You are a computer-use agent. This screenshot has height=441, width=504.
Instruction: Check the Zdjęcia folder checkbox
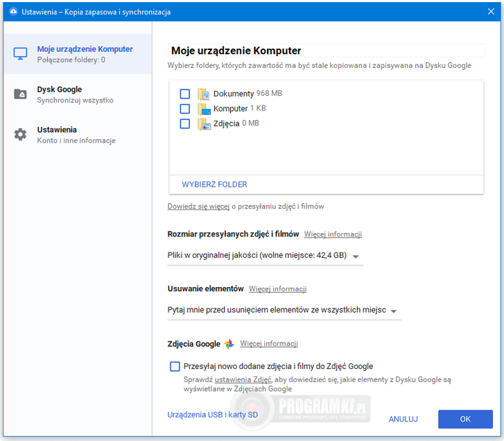(x=185, y=123)
